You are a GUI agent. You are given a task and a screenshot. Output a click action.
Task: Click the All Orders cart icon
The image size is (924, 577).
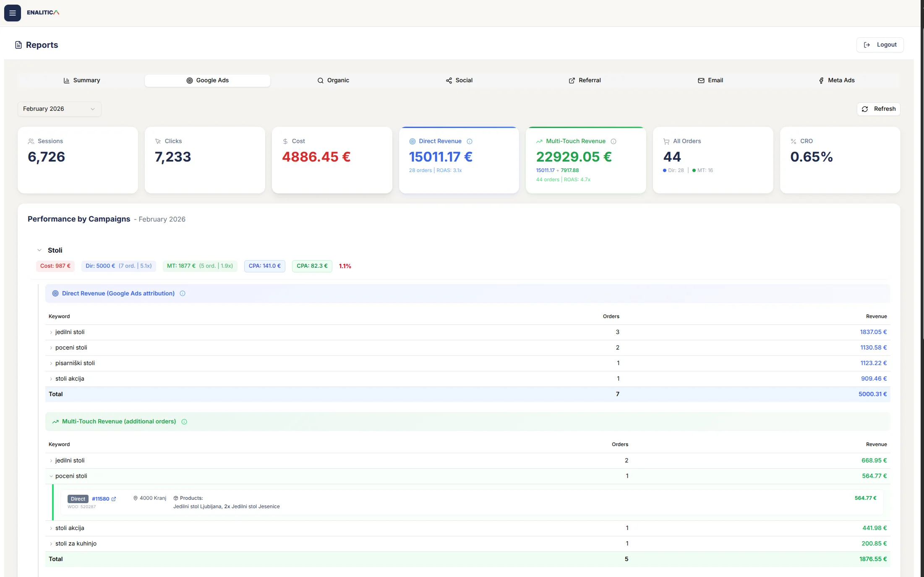coord(666,141)
